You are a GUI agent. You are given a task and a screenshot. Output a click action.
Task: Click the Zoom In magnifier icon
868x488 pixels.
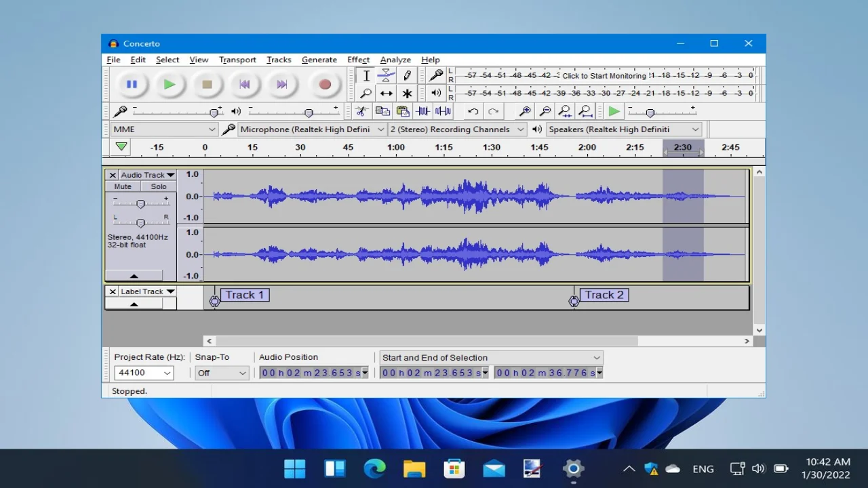point(525,111)
